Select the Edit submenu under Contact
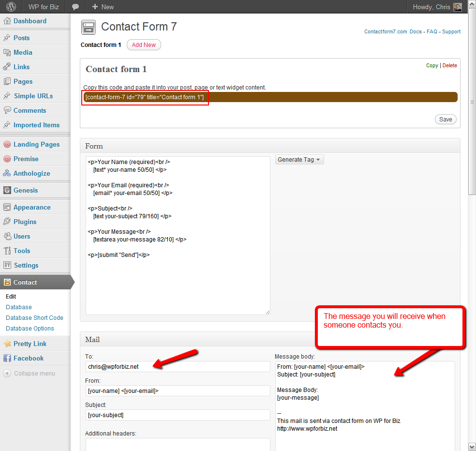 (11, 297)
